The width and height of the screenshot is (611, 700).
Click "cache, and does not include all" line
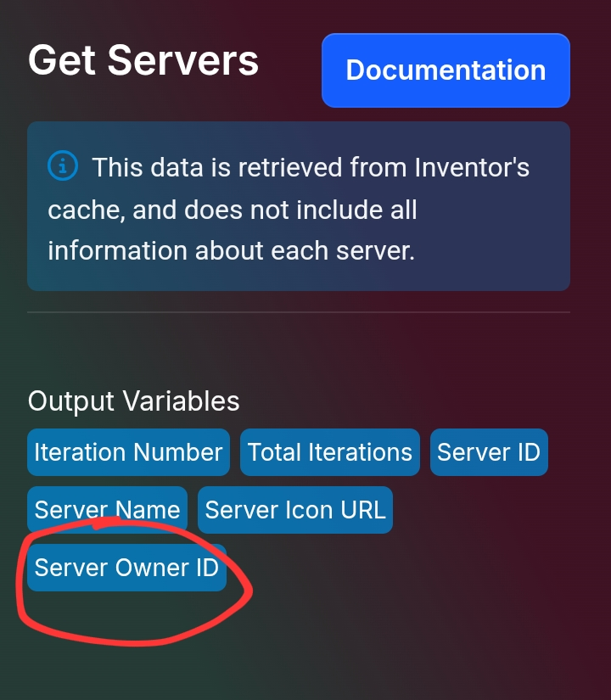[x=233, y=210]
